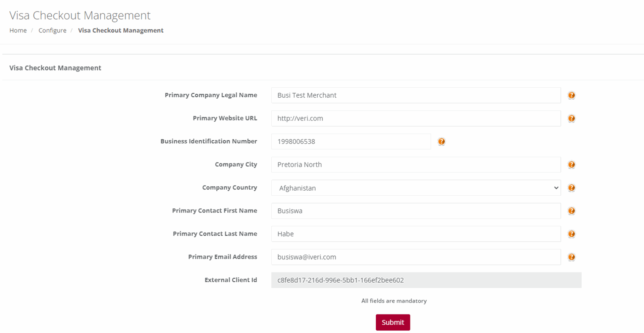Click help icon beside Primary Contact First Name

(x=572, y=211)
